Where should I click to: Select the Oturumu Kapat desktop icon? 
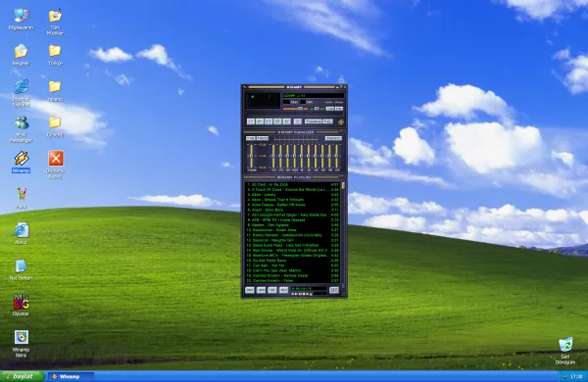[56, 165]
